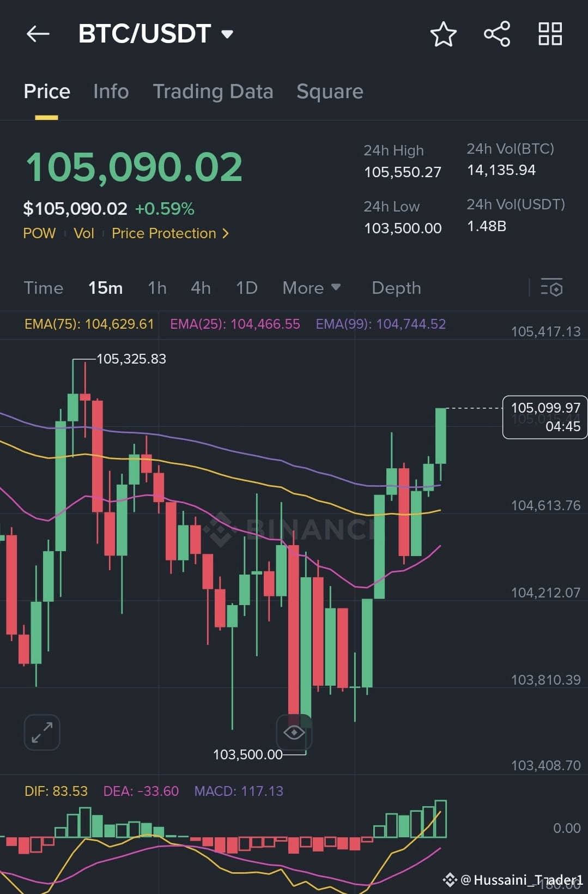Toggle the eye icon on the chart

click(294, 732)
